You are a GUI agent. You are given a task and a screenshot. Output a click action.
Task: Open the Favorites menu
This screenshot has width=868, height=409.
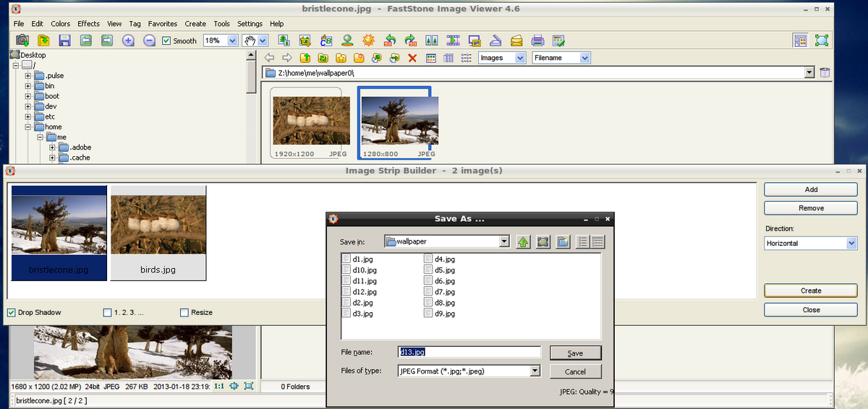[162, 23]
